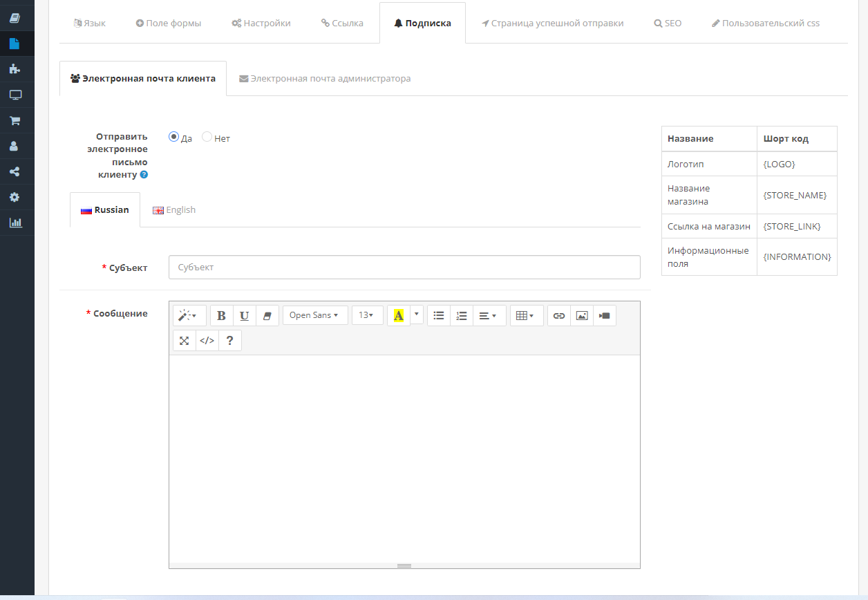
Task: Select 'Да' to send email to client
Action: 174,137
